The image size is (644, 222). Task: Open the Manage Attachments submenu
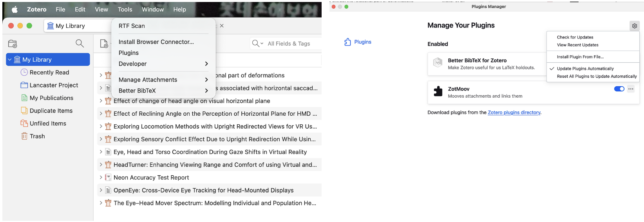(164, 80)
